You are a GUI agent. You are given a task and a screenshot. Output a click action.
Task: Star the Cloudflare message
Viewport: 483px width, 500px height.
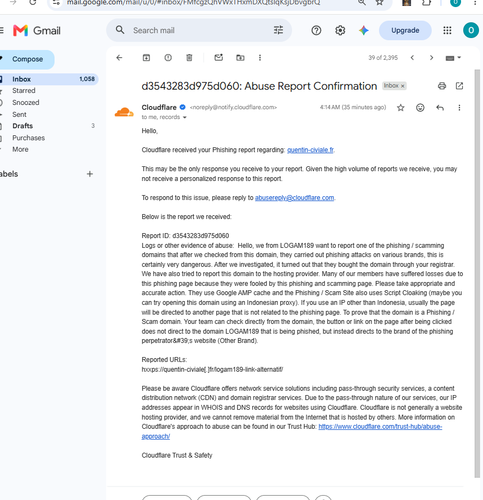pos(401,107)
